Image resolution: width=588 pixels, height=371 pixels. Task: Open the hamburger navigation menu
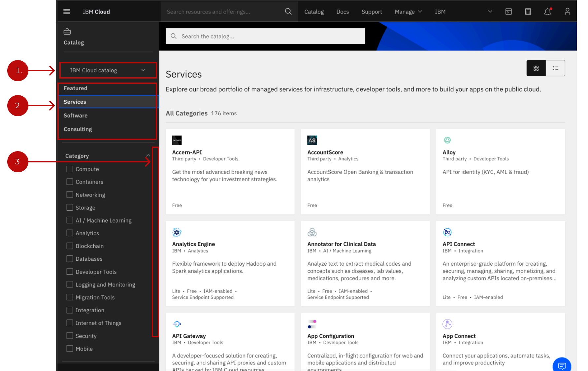pyautogui.click(x=67, y=12)
